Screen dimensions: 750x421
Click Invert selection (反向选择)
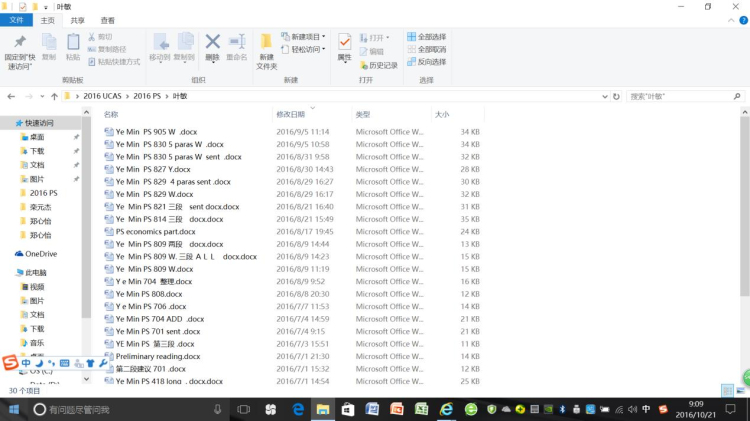[x=426, y=61]
